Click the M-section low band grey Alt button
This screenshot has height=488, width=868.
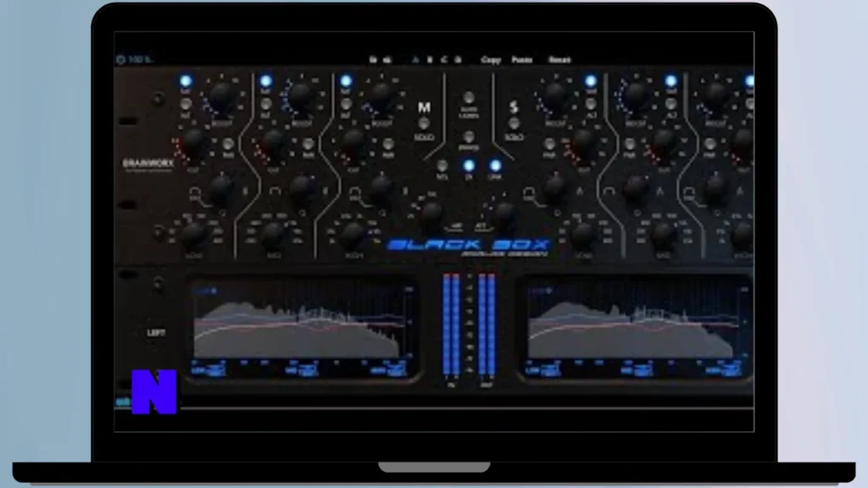pos(186,103)
